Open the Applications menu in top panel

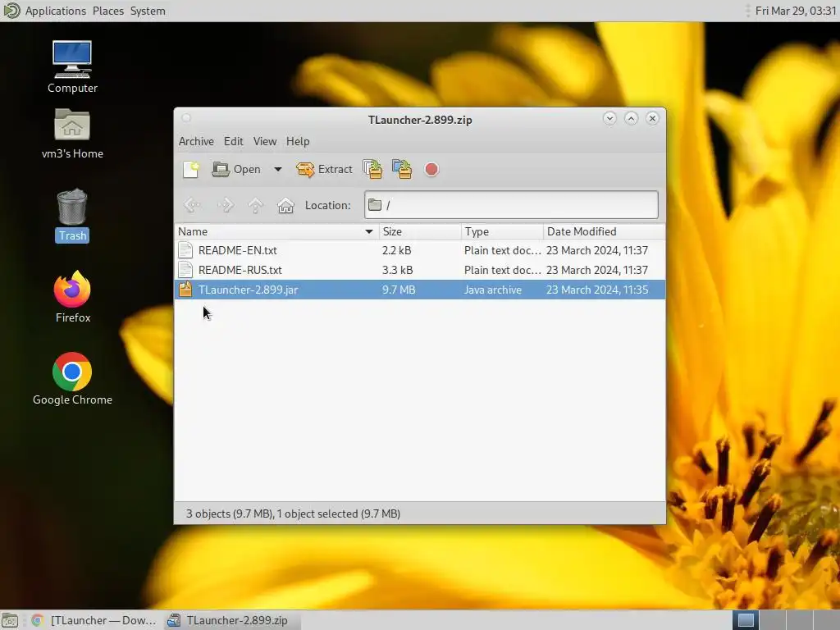click(55, 11)
